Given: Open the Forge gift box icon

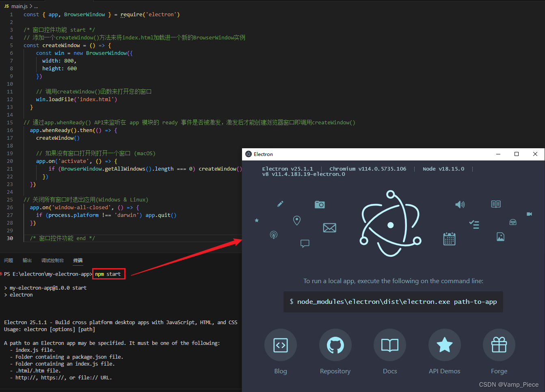Looking at the screenshot, I should (499, 345).
